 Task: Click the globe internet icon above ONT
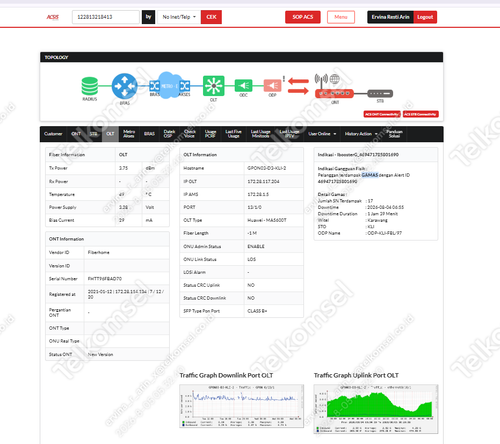point(335,79)
